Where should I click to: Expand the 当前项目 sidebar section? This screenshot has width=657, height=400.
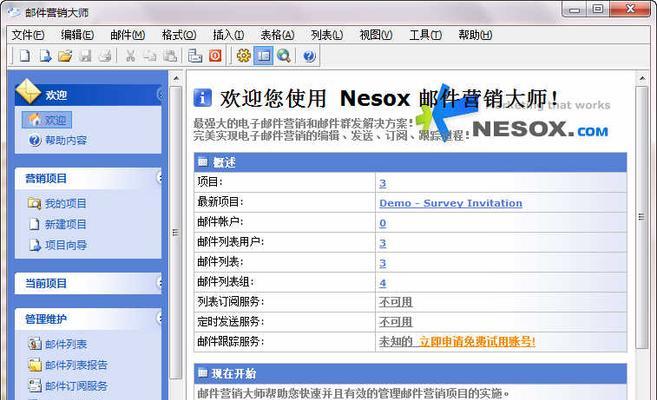point(160,283)
